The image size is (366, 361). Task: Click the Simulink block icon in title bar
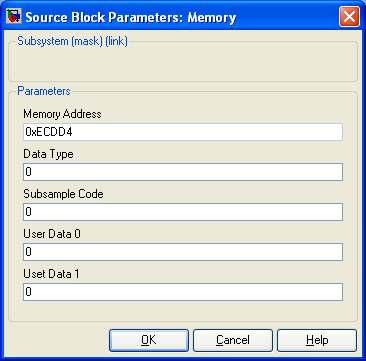(x=14, y=16)
